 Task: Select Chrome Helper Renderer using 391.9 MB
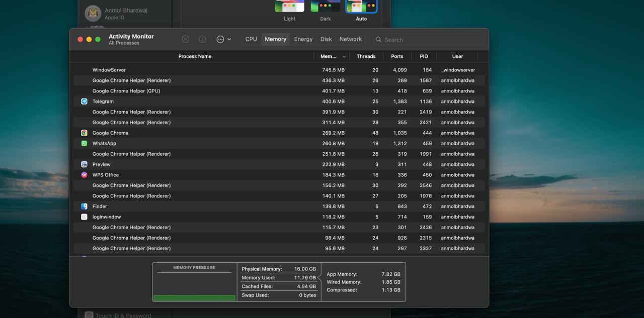click(279, 112)
